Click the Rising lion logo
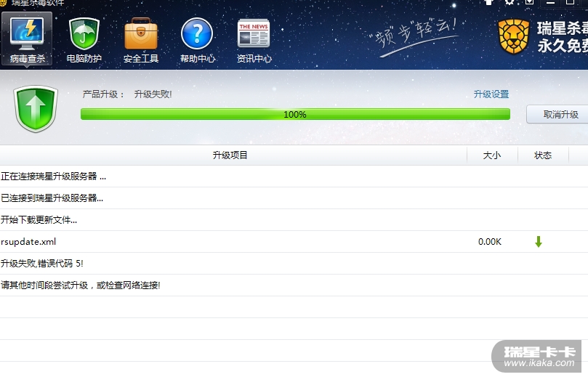The image size is (588, 377). click(513, 37)
